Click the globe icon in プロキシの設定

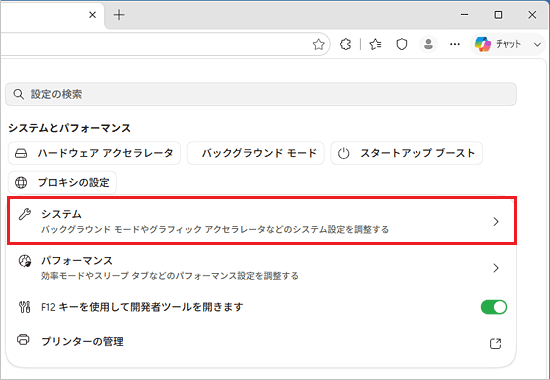coord(21,182)
